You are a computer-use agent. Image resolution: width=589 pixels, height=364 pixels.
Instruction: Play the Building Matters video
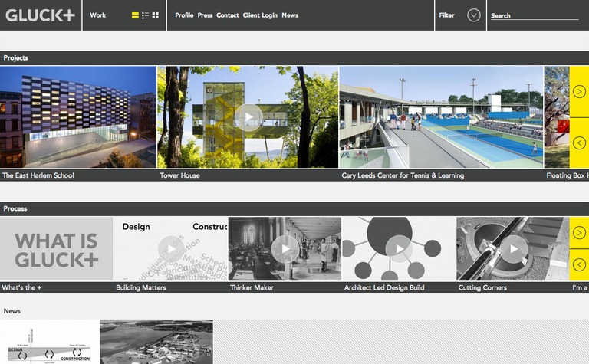coord(170,249)
